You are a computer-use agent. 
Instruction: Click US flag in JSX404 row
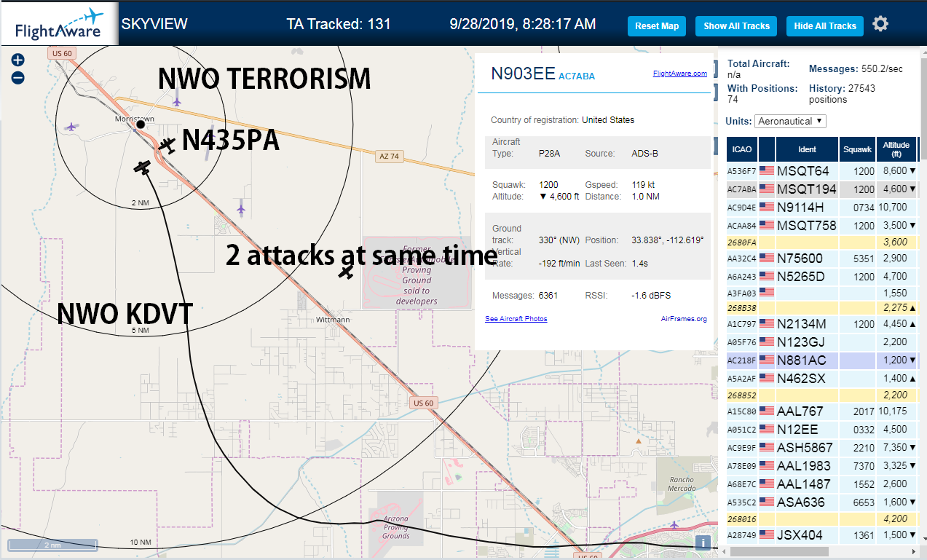pos(767,535)
